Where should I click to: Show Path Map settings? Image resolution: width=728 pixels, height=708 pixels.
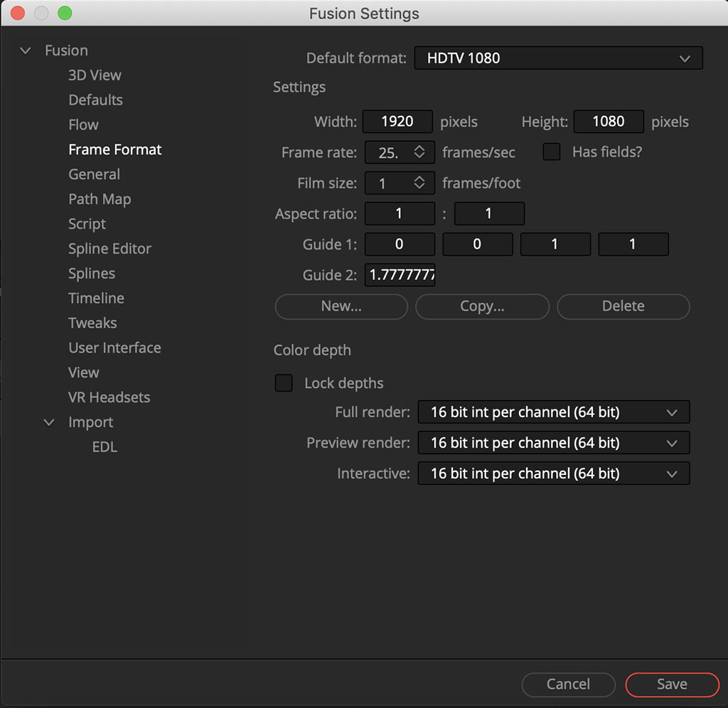(x=100, y=199)
